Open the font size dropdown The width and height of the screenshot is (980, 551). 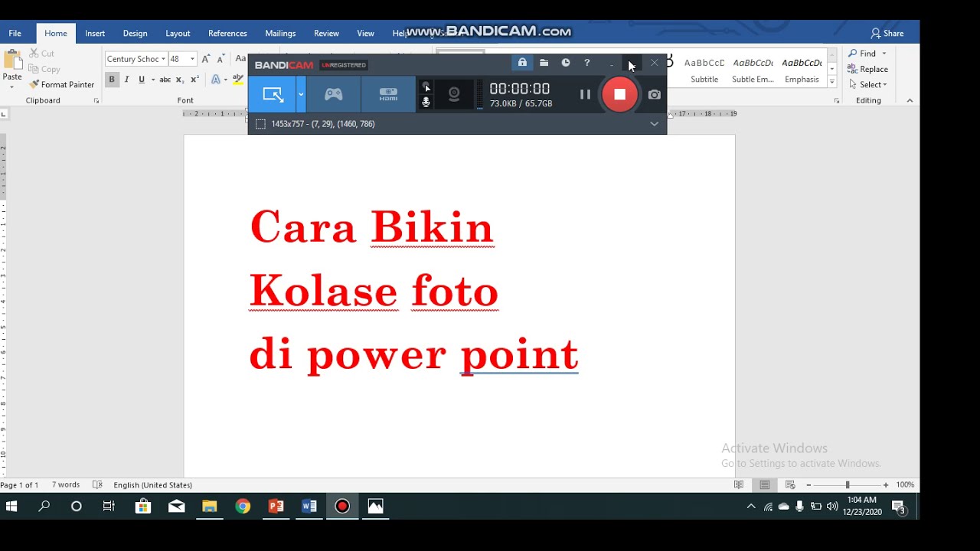point(192,59)
